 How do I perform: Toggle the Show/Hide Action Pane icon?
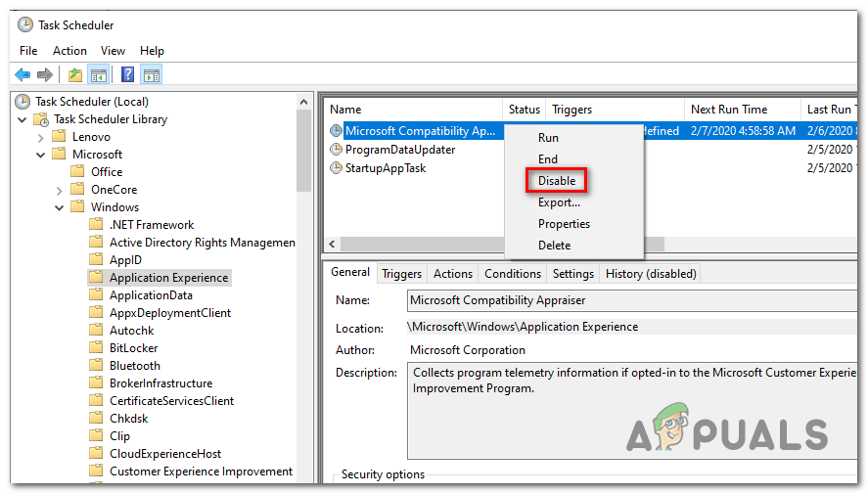click(x=151, y=74)
